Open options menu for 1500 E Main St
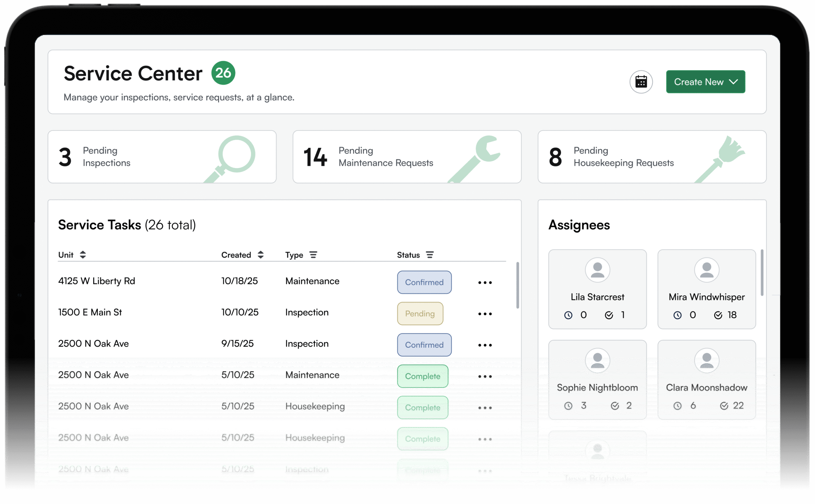Screen dimensions: 815x504 (x=485, y=314)
